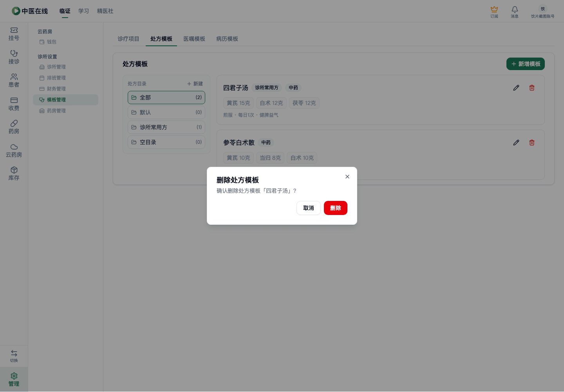Viewport: 564px width, 392px height.
Task: Click 取消 to cancel deletion
Action: pyautogui.click(x=309, y=208)
